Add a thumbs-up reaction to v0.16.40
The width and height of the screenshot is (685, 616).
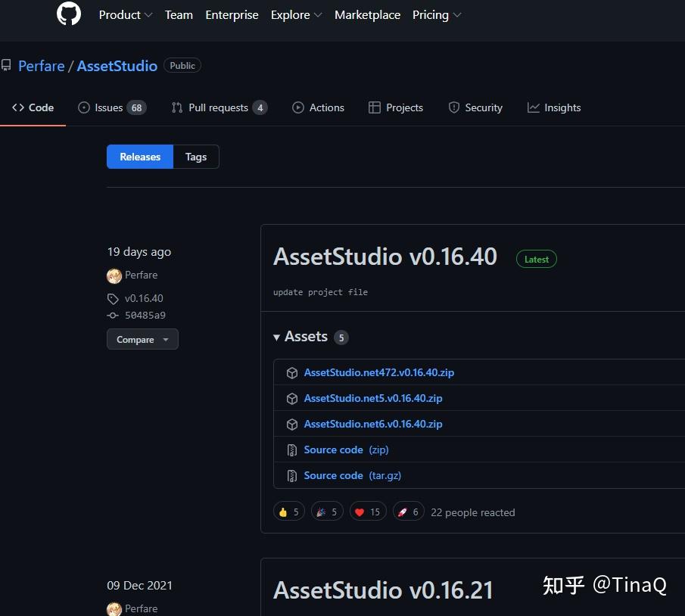288,511
